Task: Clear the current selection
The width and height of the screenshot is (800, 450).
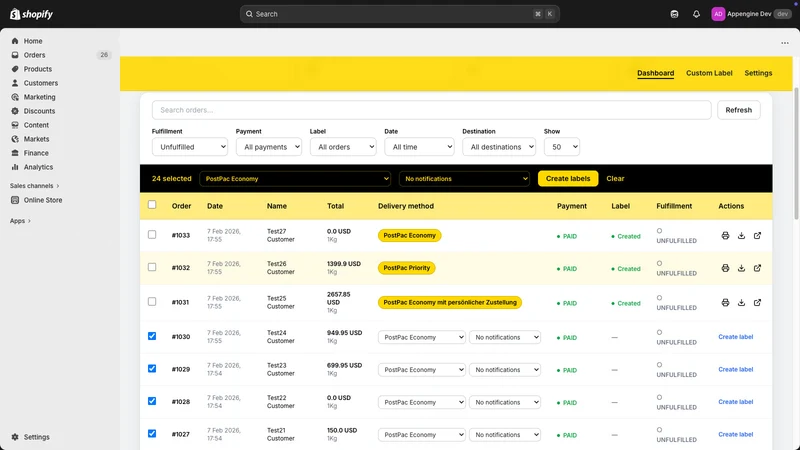Action: (615, 179)
